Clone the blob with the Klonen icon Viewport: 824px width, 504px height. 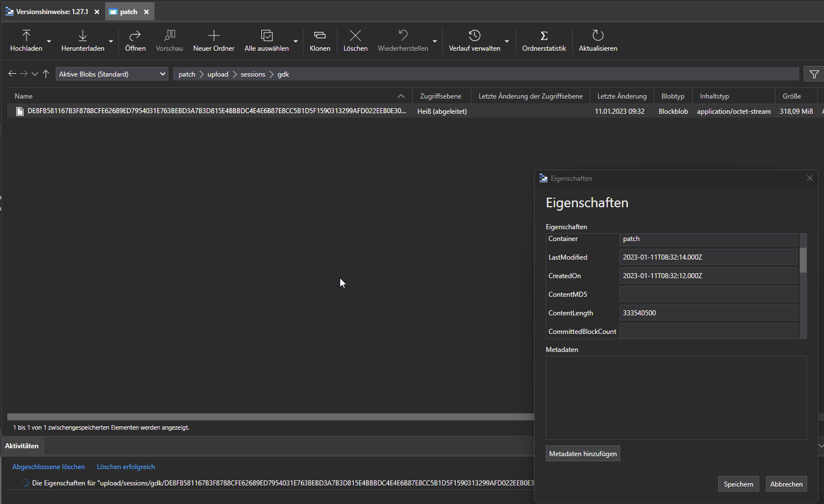point(319,36)
